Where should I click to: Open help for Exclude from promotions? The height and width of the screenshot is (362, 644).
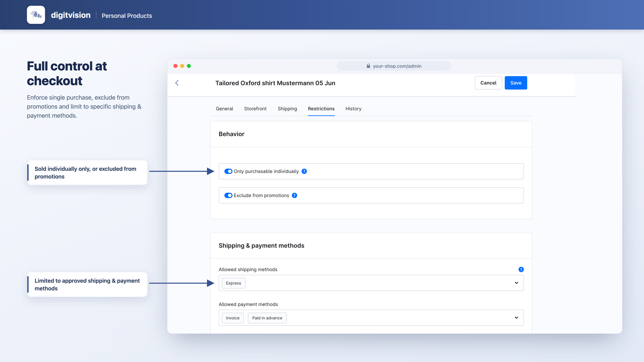tap(294, 195)
